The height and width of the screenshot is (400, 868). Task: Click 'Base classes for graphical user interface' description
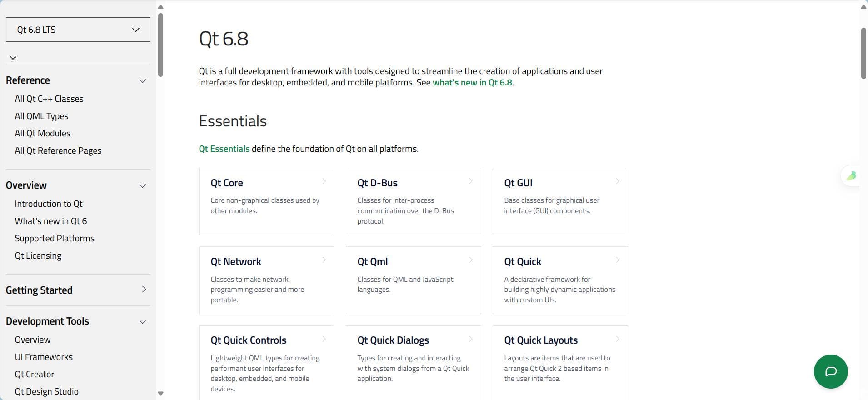click(x=552, y=205)
